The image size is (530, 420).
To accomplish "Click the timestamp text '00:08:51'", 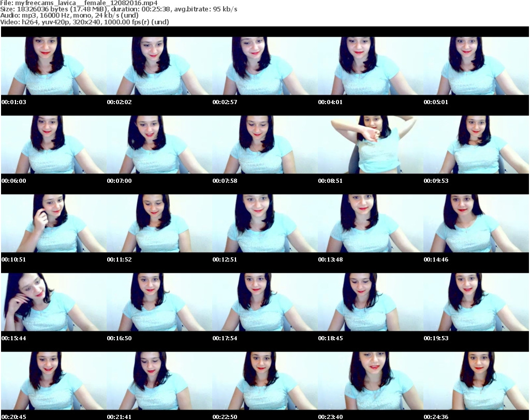I will 330,181.
